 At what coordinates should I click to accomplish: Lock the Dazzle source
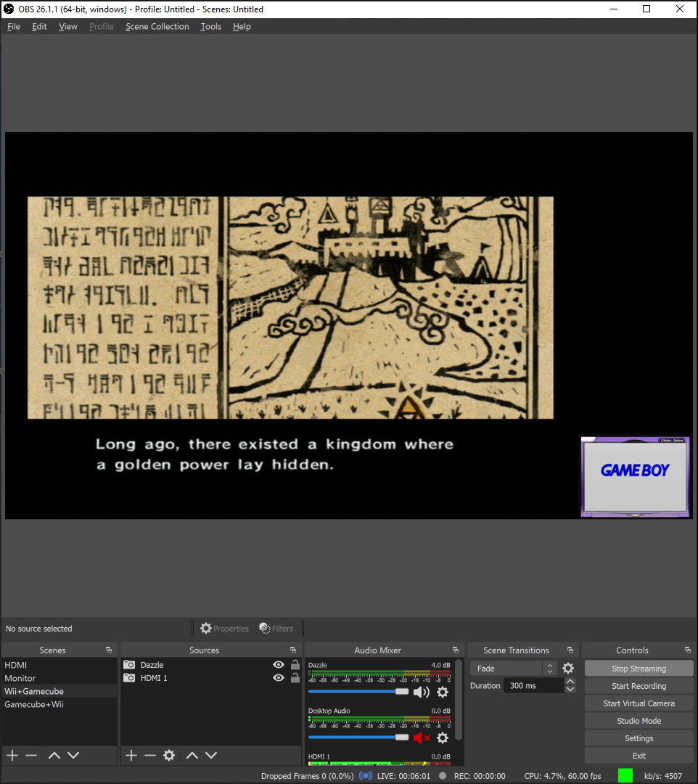pyautogui.click(x=295, y=665)
